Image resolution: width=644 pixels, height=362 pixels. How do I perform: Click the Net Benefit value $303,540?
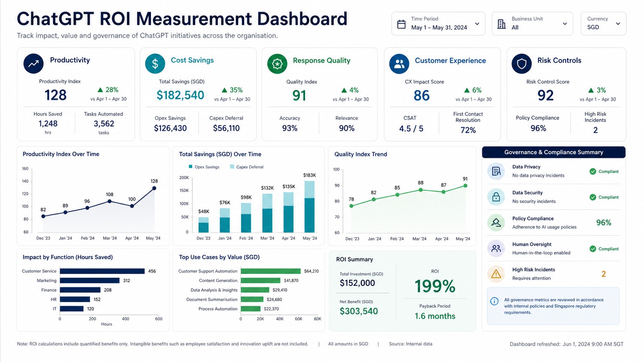(359, 311)
